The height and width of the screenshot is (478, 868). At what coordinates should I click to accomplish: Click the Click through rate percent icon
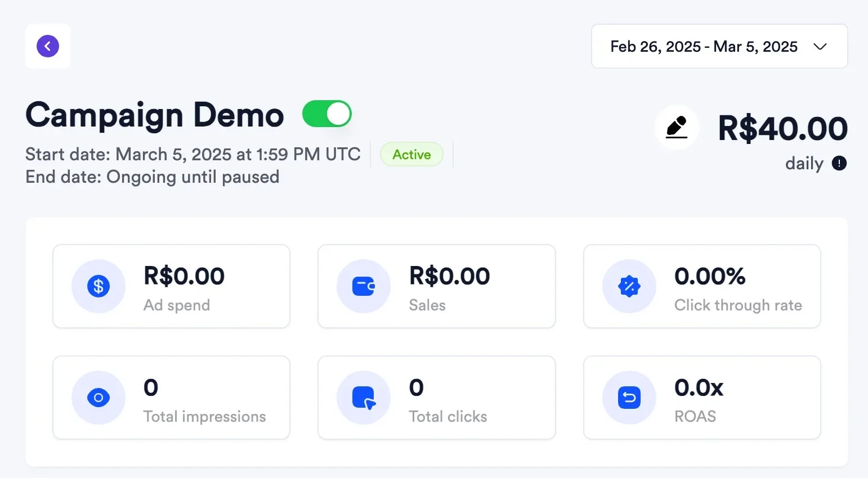[x=629, y=286]
